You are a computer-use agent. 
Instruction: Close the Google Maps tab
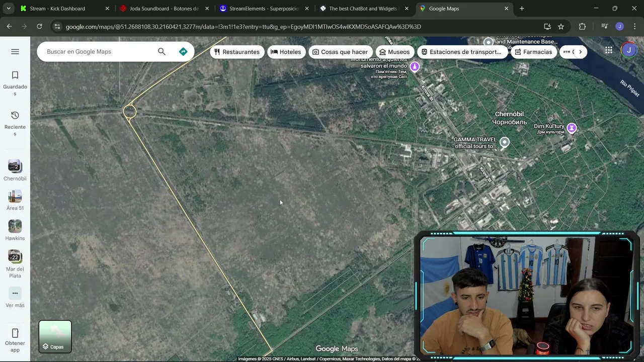click(x=507, y=9)
